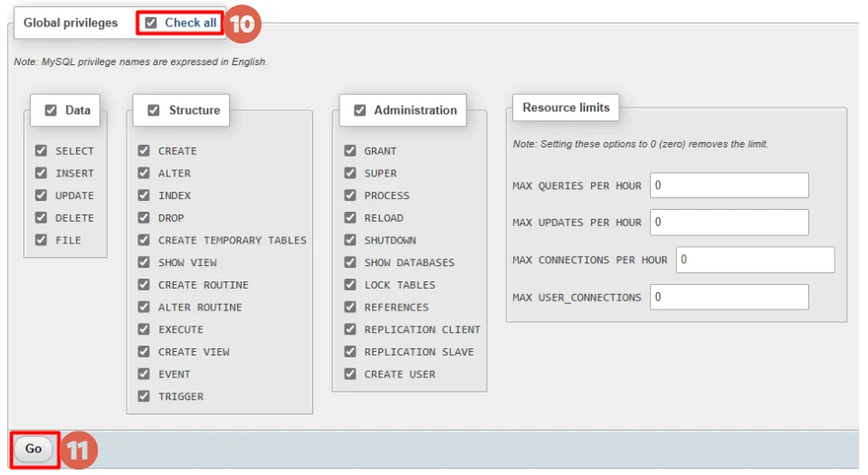Click the 'MAX QUERIES PER HOUR' label
The image size is (868, 475).
[577, 186]
